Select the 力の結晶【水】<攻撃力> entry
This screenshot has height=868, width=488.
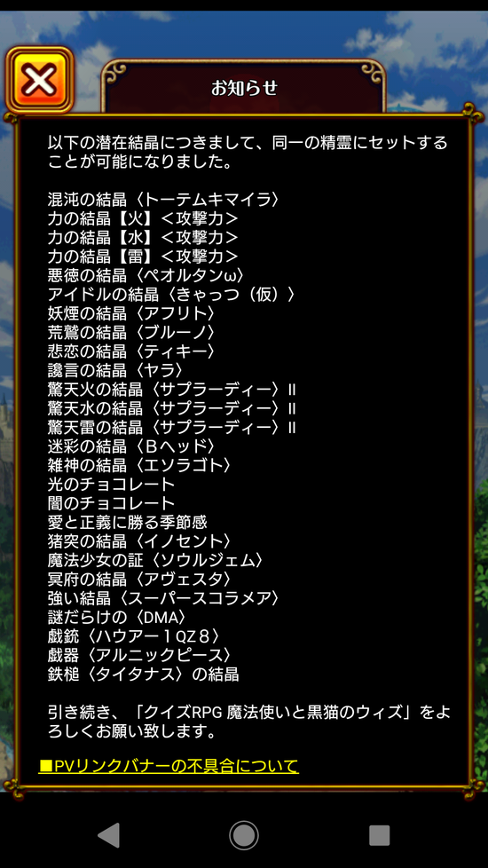pyautogui.click(x=143, y=237)
